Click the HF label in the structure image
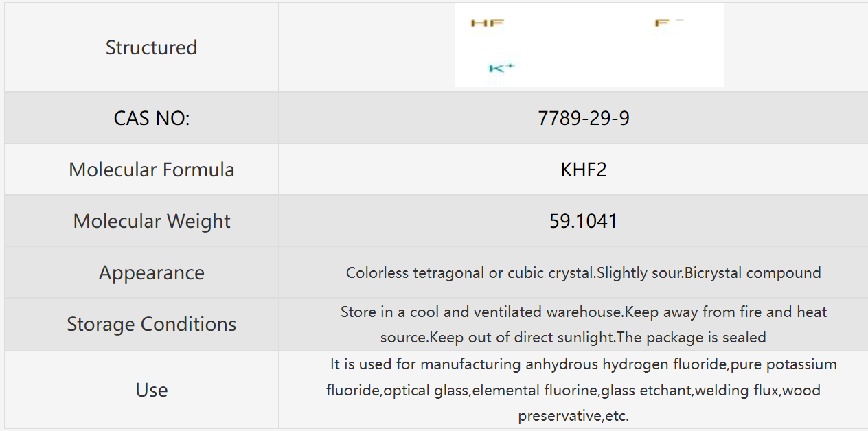The image size is (868, 431). 487,23
